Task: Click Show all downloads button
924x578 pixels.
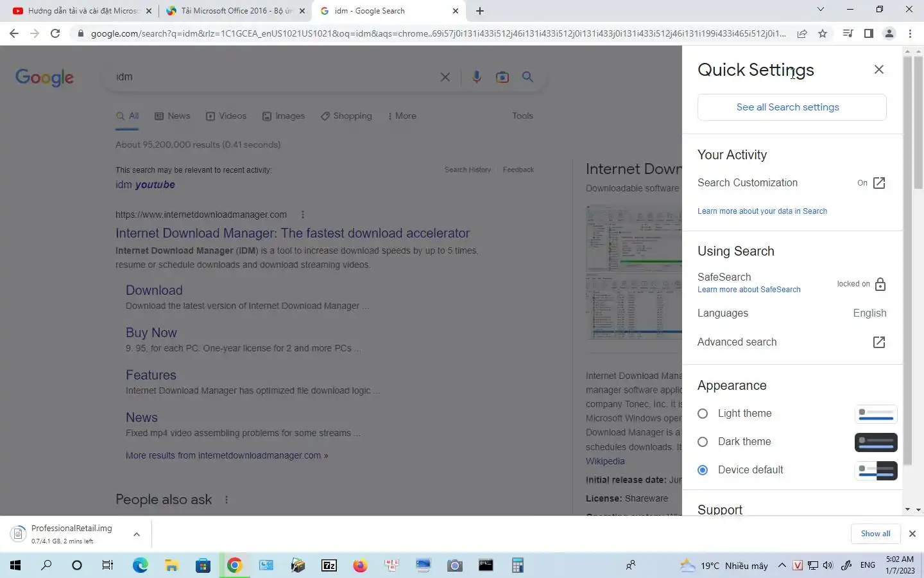Action: (x=875, y=534)
